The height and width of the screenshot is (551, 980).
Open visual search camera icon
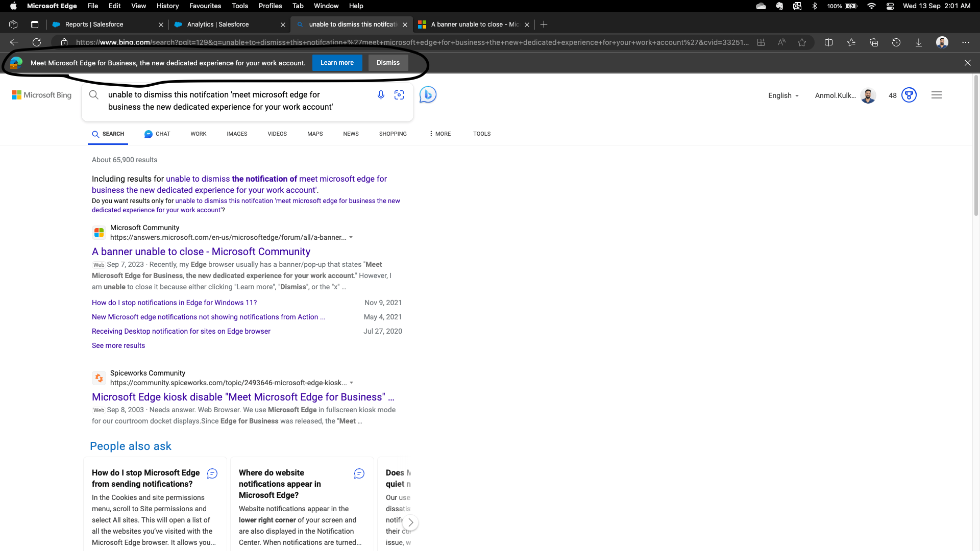[x=399, y=95]
